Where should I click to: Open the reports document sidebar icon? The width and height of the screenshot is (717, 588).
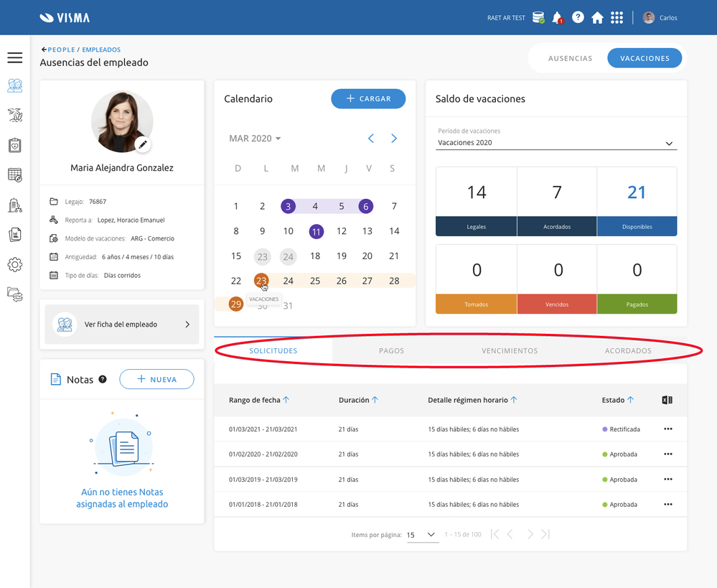14,235
